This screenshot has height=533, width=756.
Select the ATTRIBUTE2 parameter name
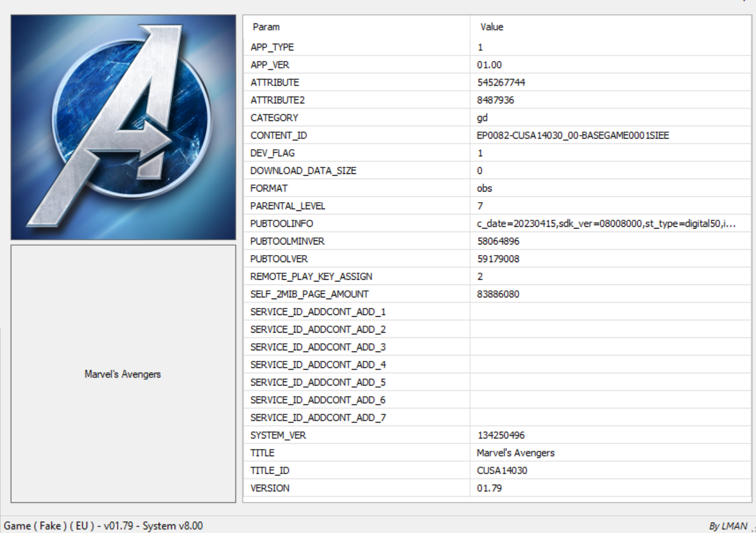pos(277,100)
